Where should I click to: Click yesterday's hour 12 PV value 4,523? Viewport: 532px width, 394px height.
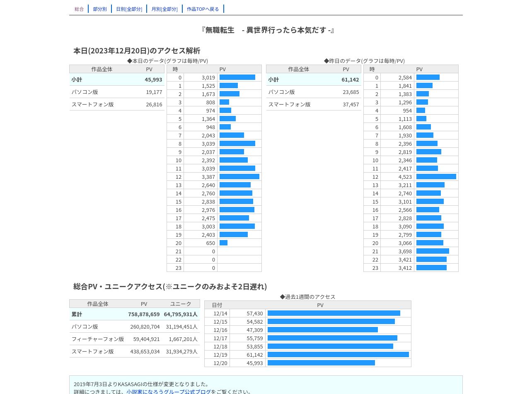(405, 177)
